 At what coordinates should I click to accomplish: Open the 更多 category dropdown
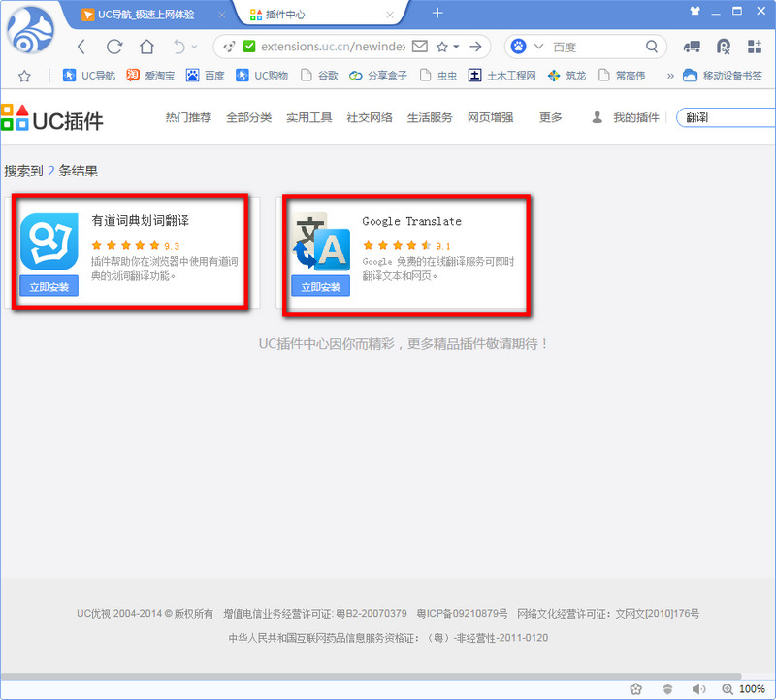tap(551, 117)
